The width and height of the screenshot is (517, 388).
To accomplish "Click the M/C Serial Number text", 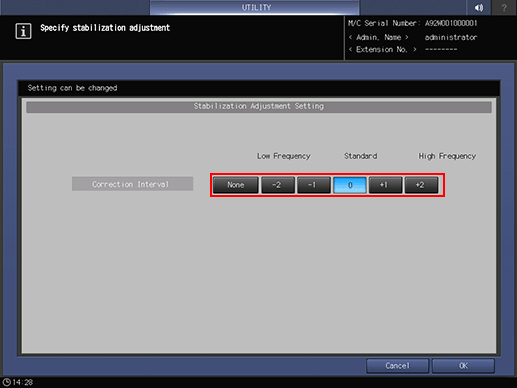I will click(x=413, y=23).
